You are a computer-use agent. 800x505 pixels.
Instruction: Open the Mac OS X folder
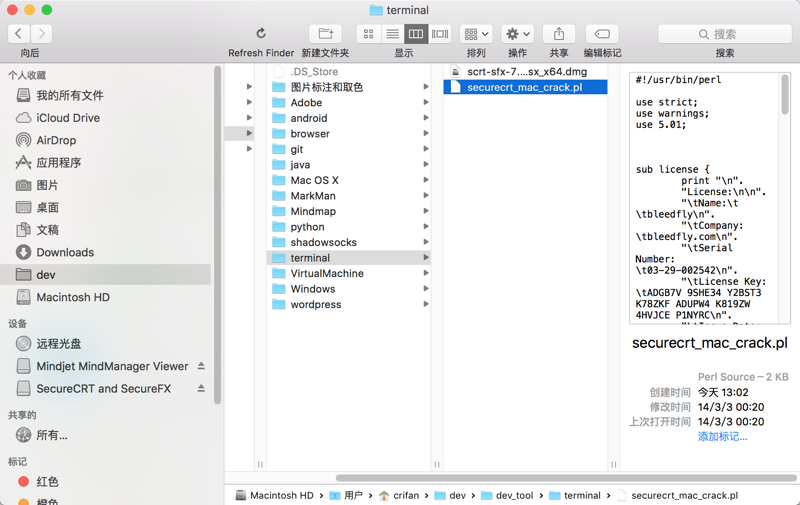(348, 180)
